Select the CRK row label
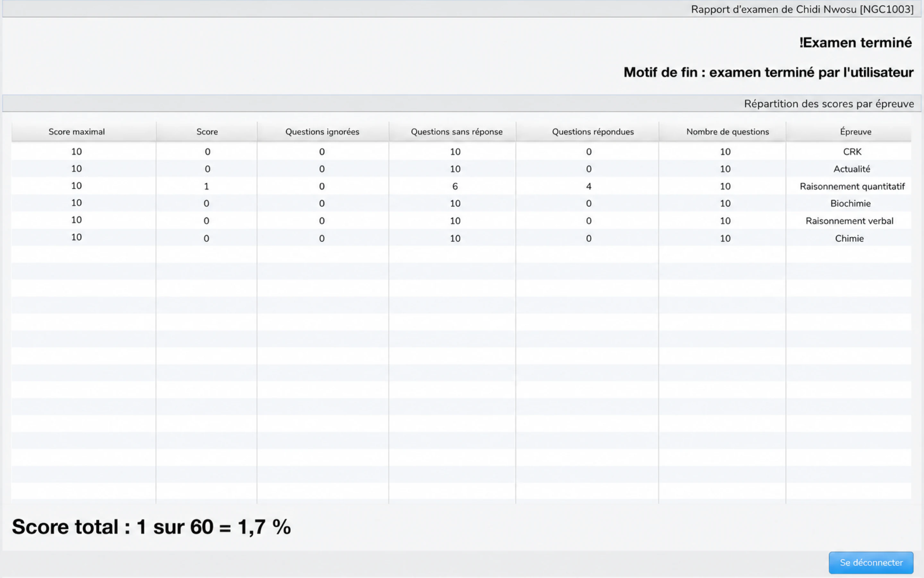The width and height of the screenshot is (924, 578). click(852, 152)
